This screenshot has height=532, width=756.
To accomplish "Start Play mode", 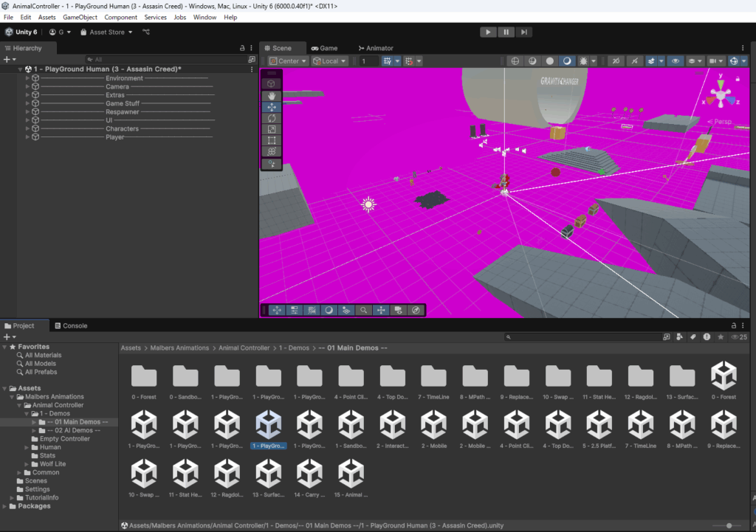I will coord(488,32).
